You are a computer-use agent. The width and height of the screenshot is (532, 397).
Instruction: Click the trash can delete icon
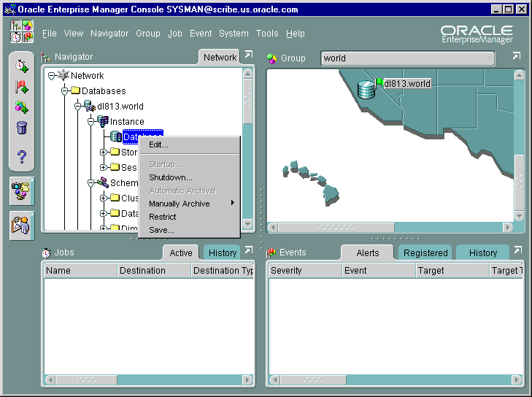point(22,128)
